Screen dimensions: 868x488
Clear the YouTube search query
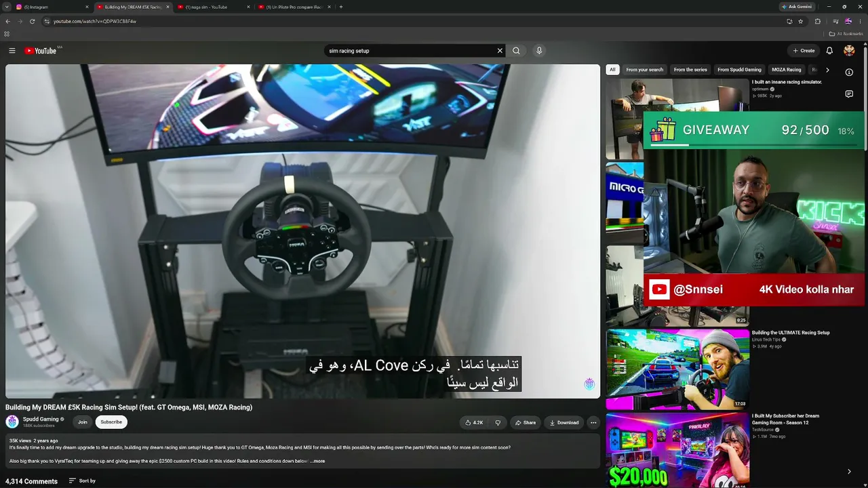[x=500, y=51]
